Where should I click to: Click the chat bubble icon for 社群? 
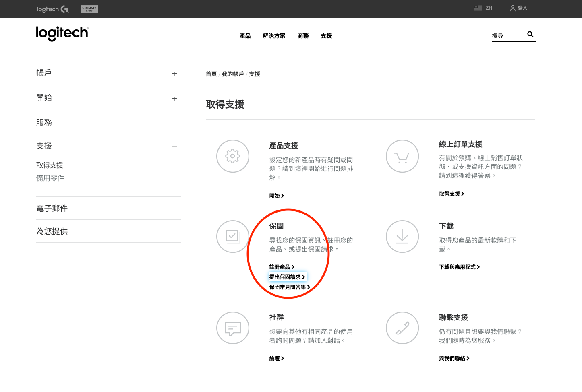233,328
